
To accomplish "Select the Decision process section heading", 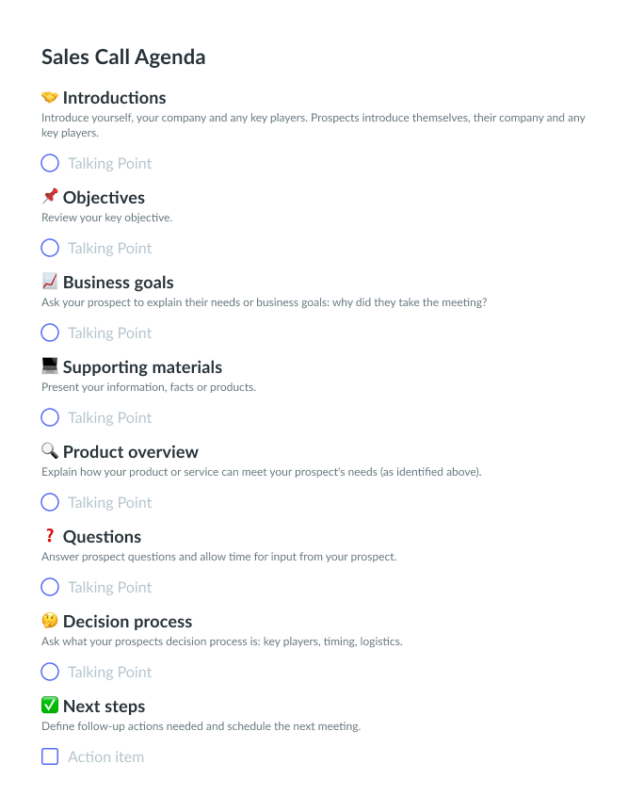I will pos(127,622).
